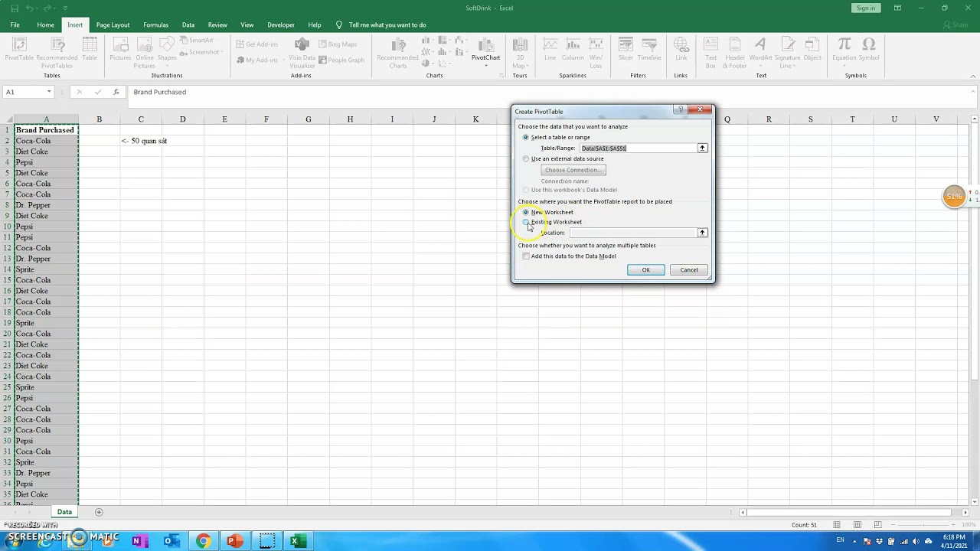Select New Worksheet radio button
Viewport: 980px width, 551px height.
coord(526,212)
